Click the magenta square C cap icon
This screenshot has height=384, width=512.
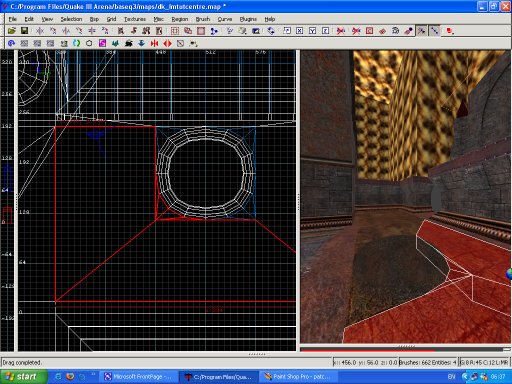coord(102,43)
